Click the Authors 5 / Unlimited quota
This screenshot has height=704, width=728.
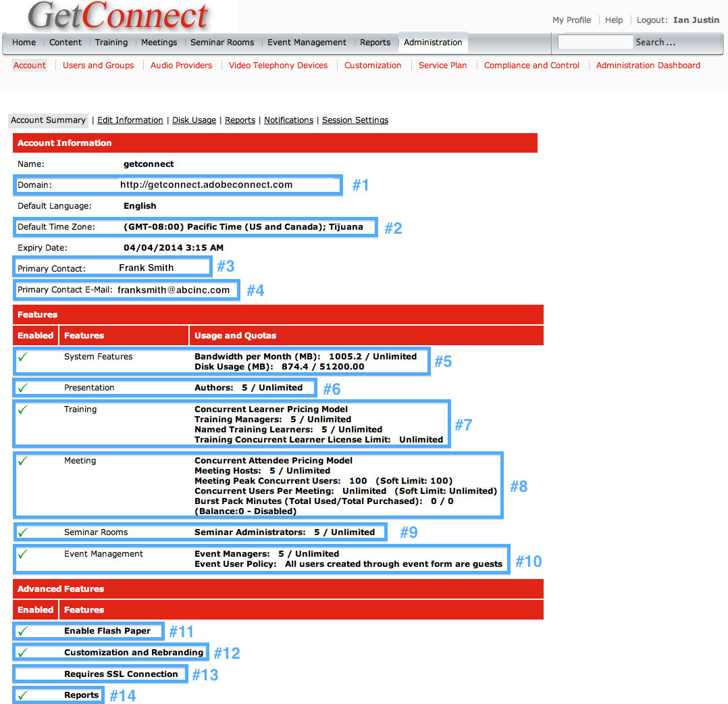pos(249,388)
